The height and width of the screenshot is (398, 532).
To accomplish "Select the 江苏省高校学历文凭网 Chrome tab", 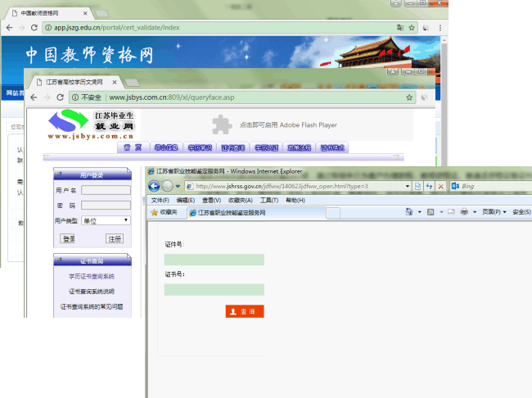I will click(74, 82).
